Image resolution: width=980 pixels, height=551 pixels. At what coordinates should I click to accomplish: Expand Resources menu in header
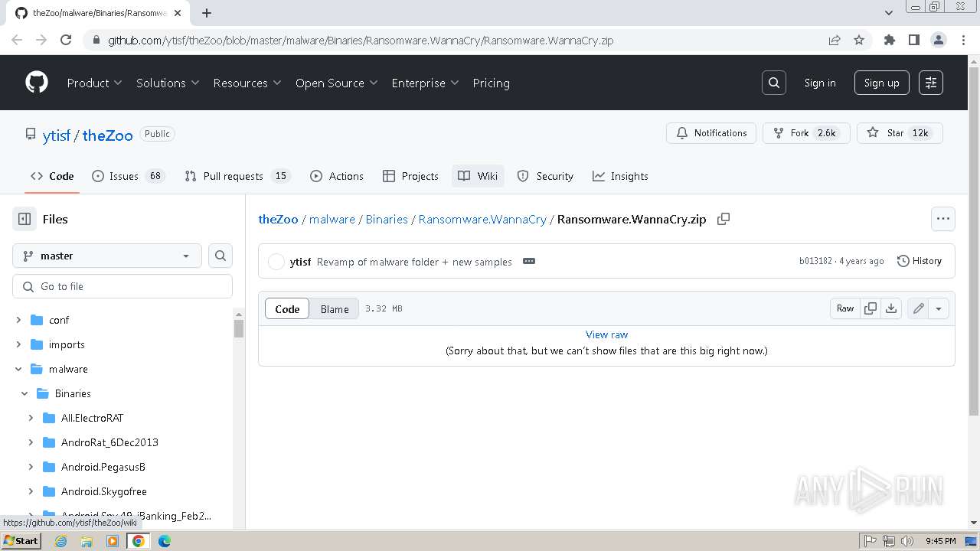click(247, 83)
